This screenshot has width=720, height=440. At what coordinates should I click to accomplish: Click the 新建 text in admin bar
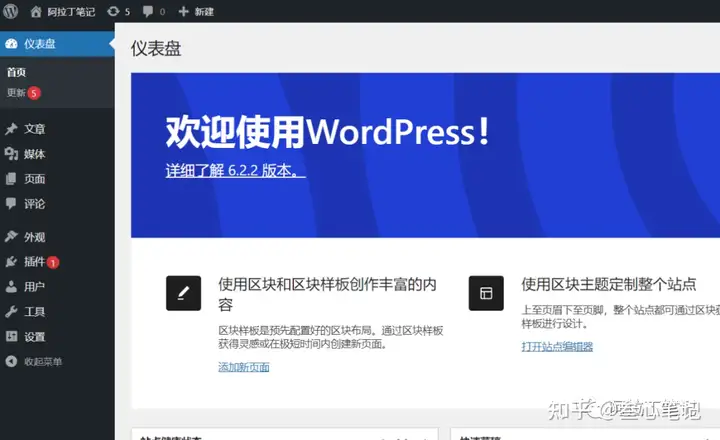pyautogui.click(x=204, y=11)
